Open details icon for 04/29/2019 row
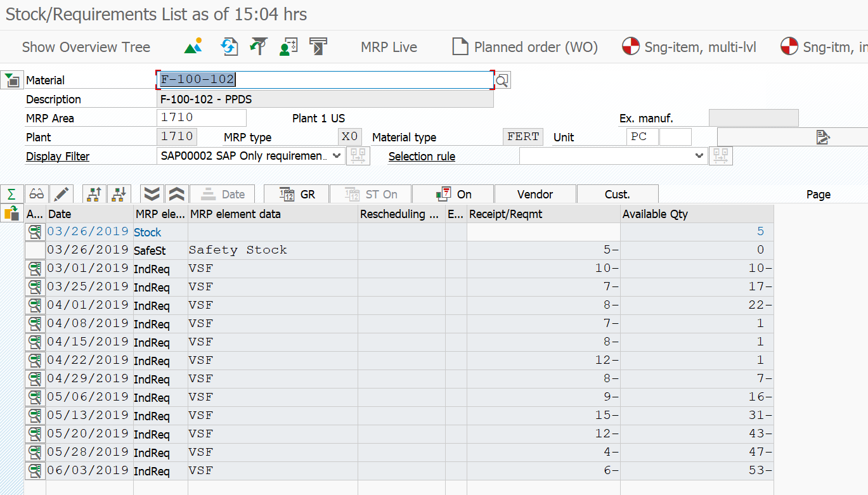 [x=35, y=379]
